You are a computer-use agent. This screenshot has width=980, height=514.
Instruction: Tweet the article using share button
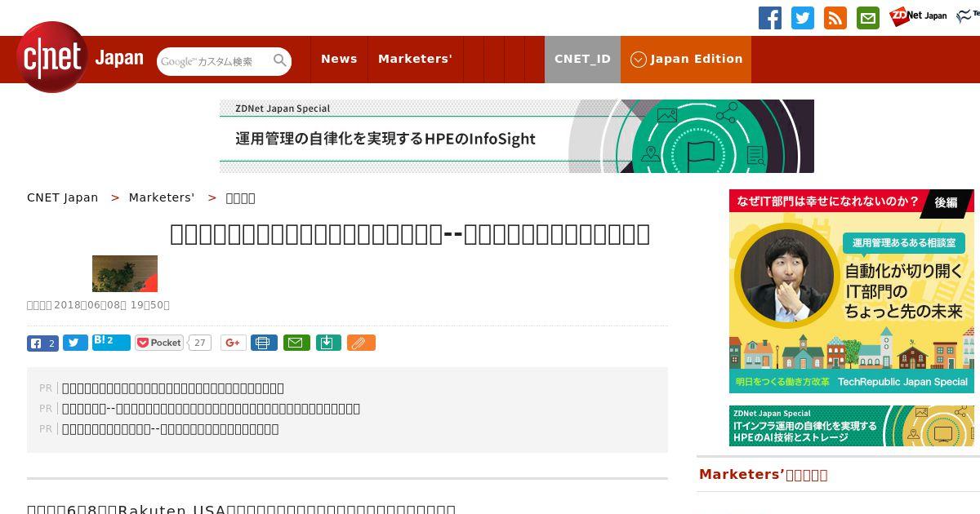(x=75, y=343)
